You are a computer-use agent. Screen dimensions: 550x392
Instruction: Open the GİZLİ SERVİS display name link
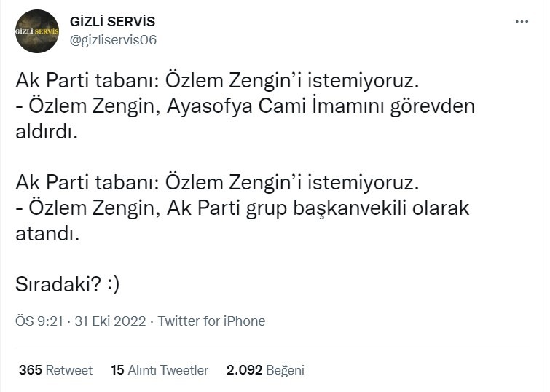tap(112, 22)
